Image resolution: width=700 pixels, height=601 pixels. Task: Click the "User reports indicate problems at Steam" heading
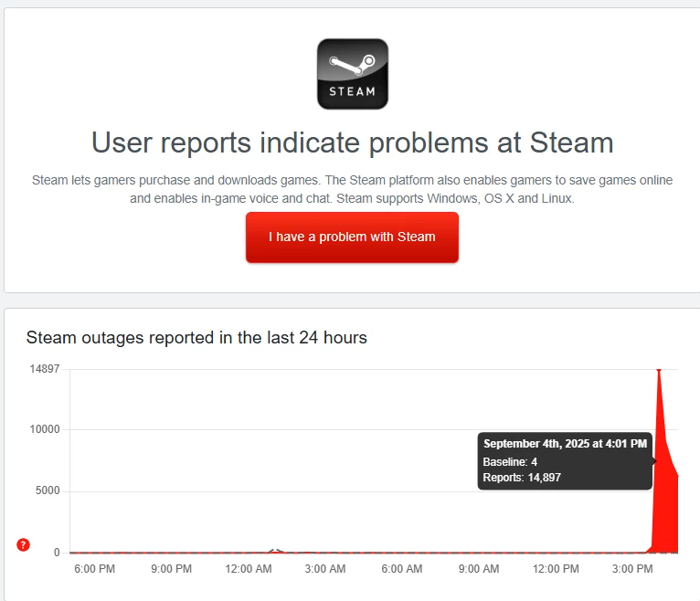[352, 142]
